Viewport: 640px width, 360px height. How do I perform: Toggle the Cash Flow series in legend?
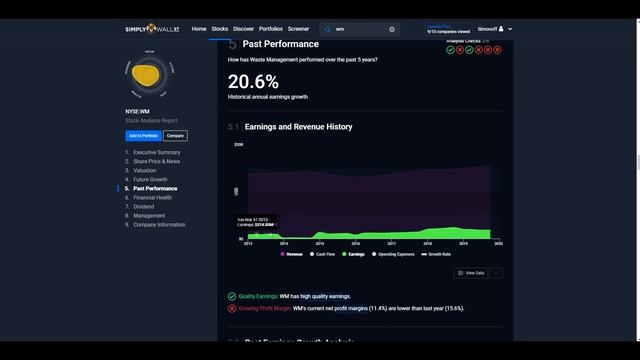[x=322, y=254]
